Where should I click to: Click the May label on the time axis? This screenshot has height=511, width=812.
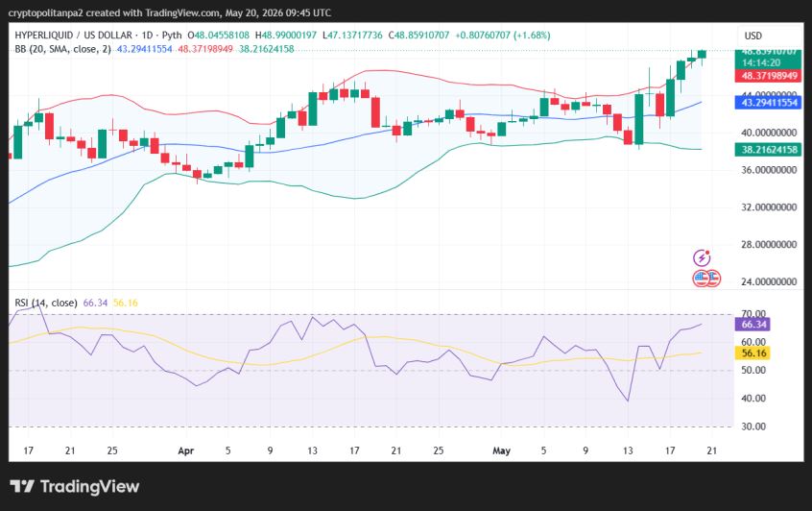coord(501,450)
